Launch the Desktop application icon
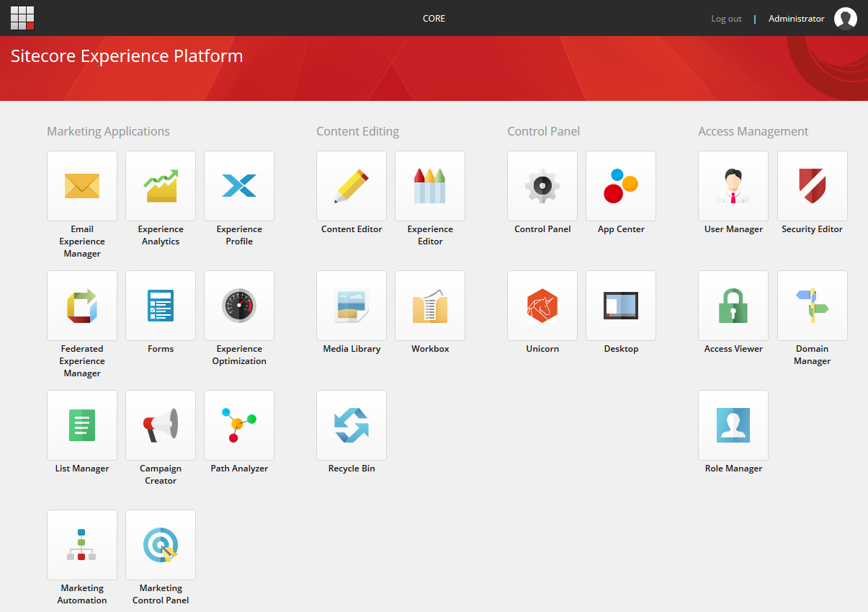 pos(621,306)
